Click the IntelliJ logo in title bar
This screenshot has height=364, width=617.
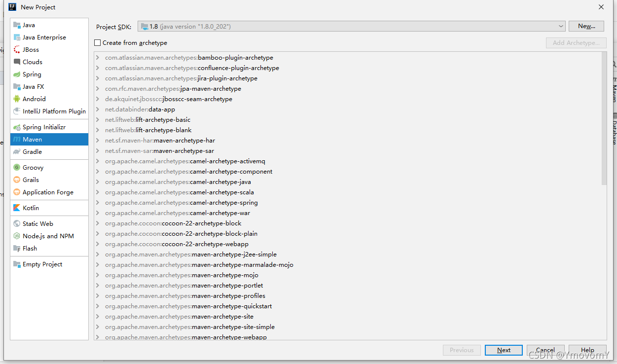click(x=12, y=7)
